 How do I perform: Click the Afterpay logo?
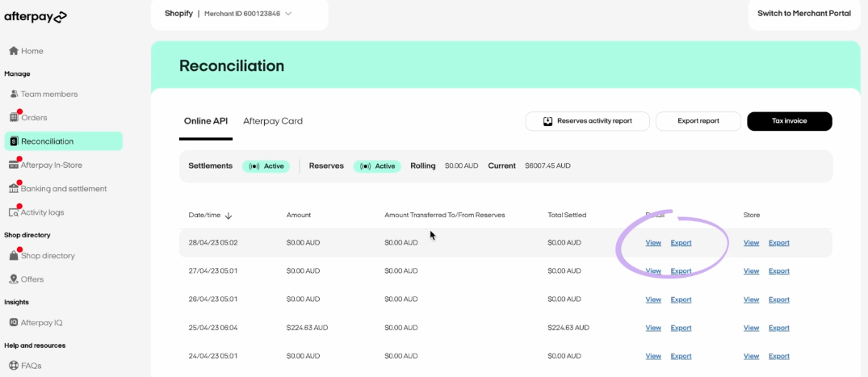[36, 16]
